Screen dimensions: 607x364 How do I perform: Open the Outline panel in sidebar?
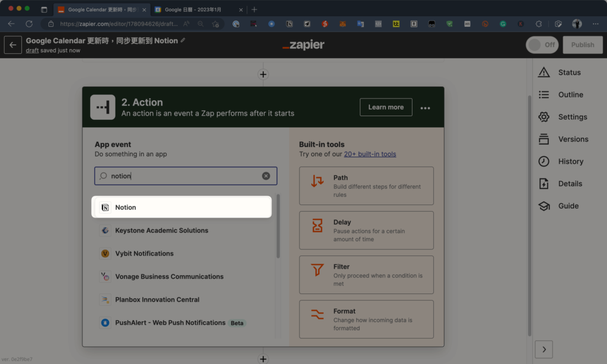tap(561, 94)
